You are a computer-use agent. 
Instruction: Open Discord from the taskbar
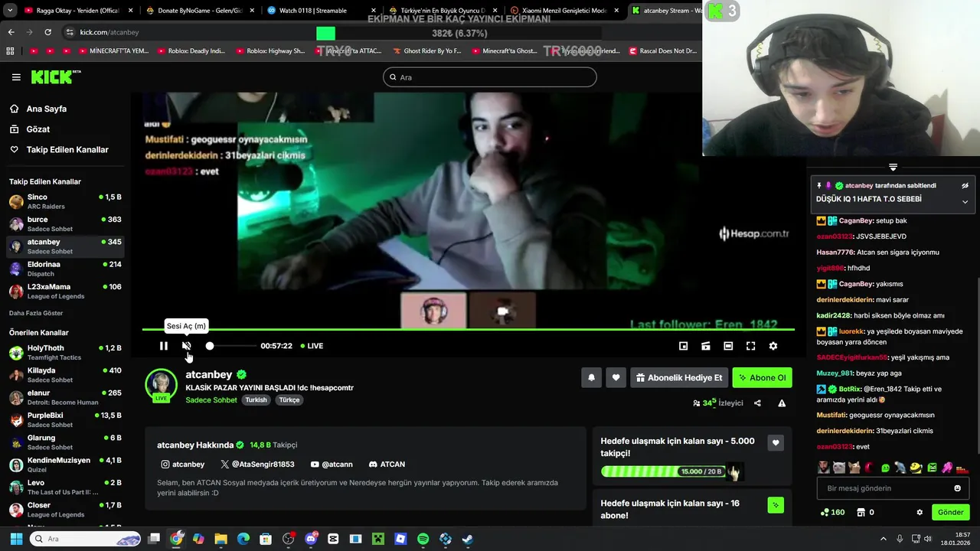point(311,539)
